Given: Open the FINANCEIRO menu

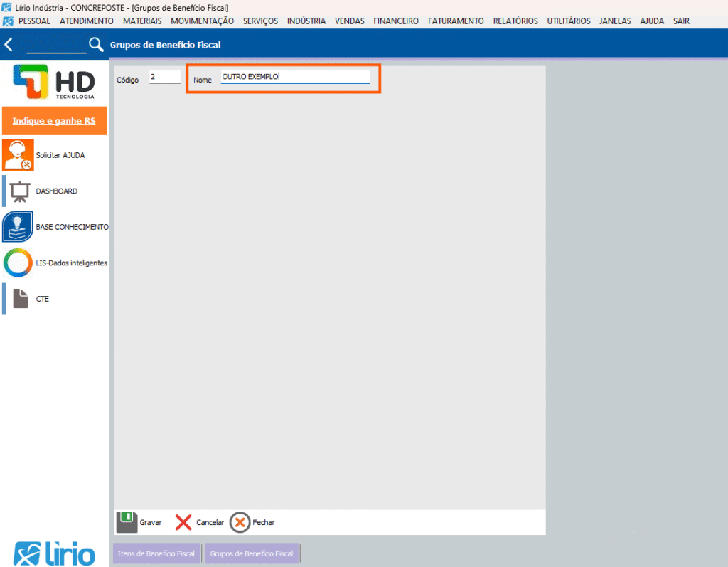Looking at the screenshot, I should coord(396,21).
